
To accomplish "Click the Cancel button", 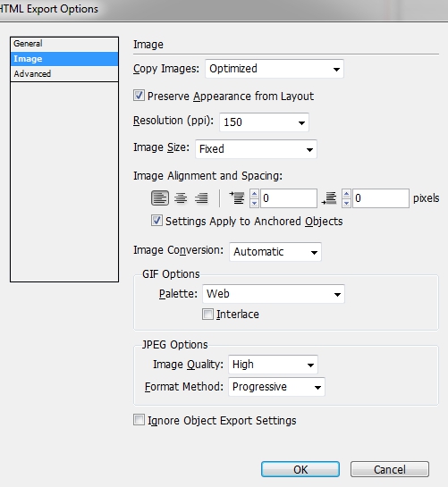I will click(x=390, y=469).
